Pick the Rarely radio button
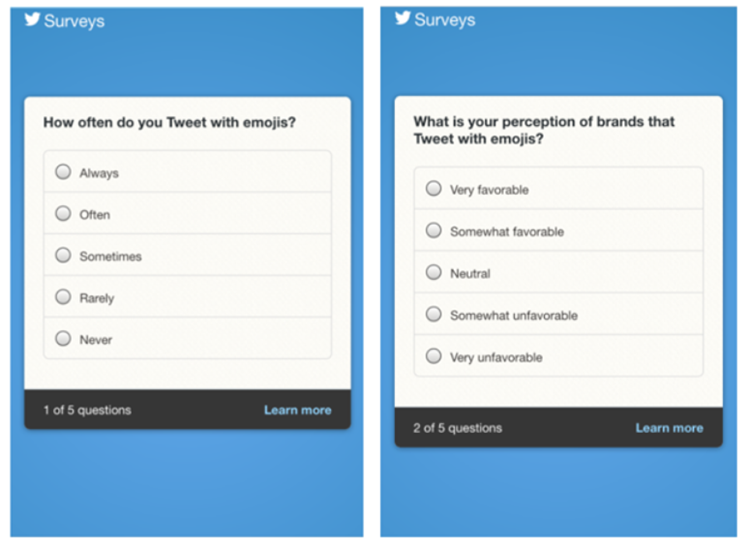The image size is (750, 551). (x=63, y=297)
